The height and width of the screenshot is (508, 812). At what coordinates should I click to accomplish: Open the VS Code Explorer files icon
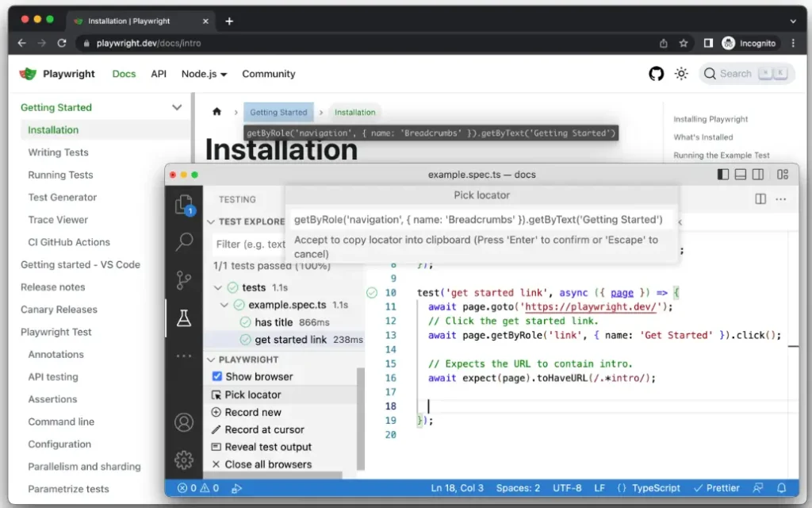[x=184, y=205]
